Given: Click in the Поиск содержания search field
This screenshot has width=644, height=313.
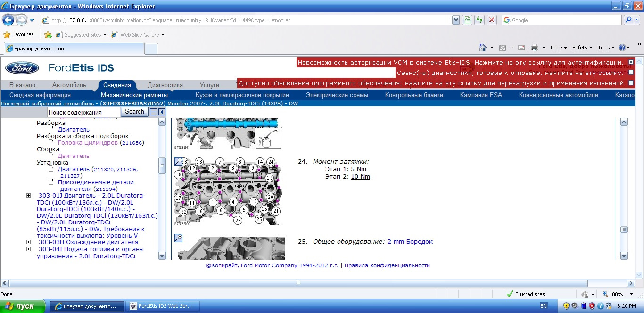Looking at the screenshot, I should click(x=83, y=112).
